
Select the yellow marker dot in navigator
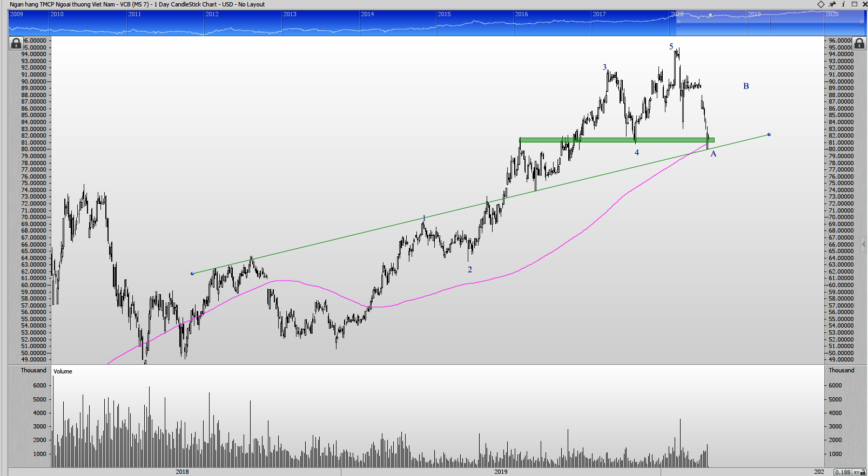pyautogui.click(x=710, y=15)
